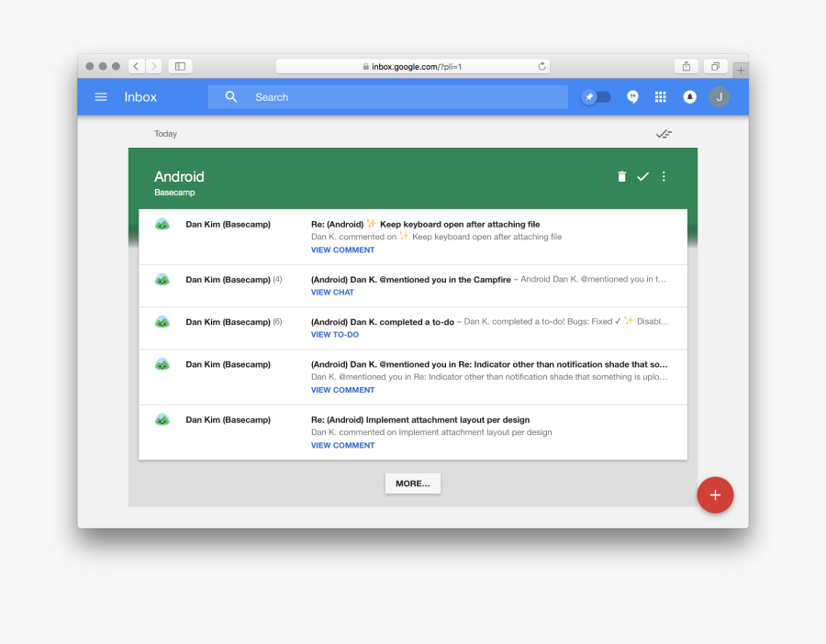
Task: Expand the bundle with MORE button
Action: pos(412,483)
